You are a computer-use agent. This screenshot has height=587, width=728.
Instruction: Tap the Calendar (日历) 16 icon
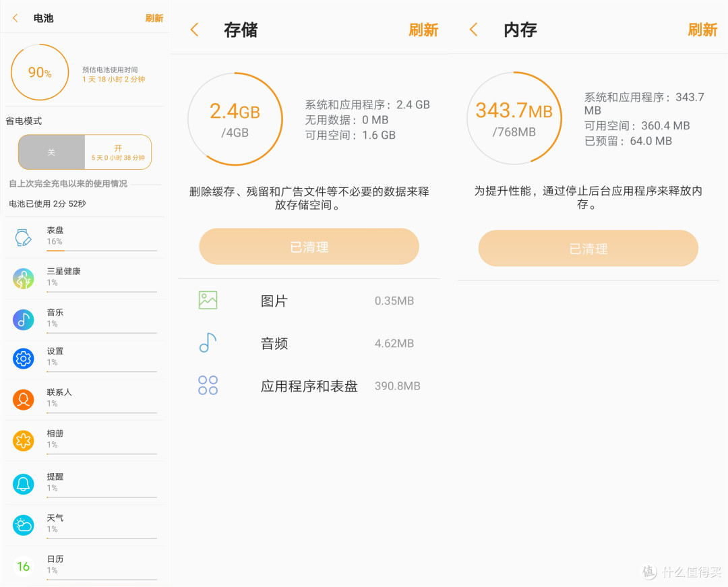coord(23,566)
